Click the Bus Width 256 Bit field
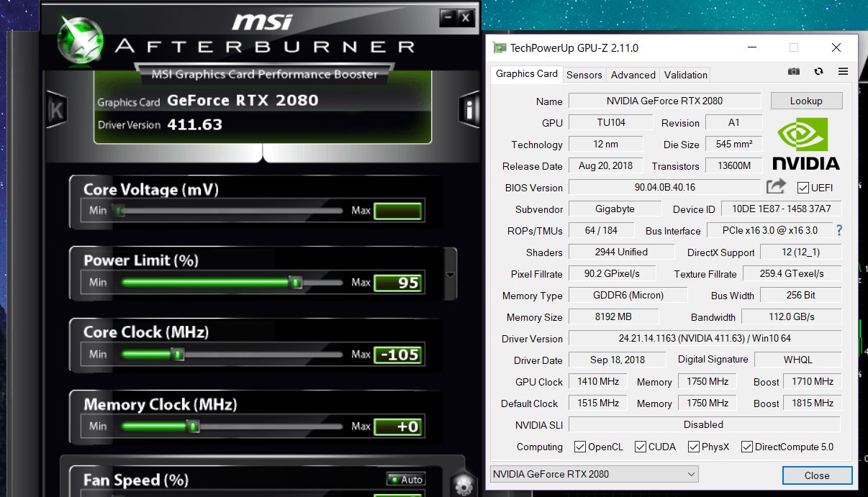Image resolution: width=868 pixels, height=497 pixels. pyautogui.click(x=800, y=295)
